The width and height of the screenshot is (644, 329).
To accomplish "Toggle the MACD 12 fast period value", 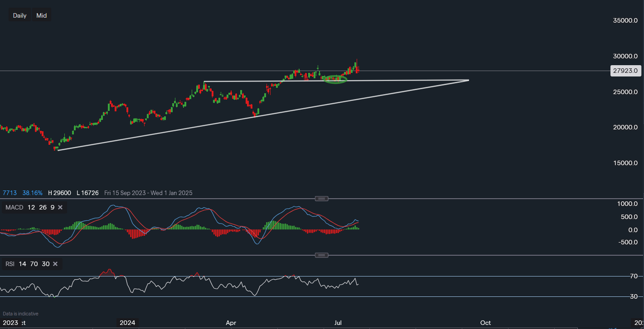I will (31, 207).
